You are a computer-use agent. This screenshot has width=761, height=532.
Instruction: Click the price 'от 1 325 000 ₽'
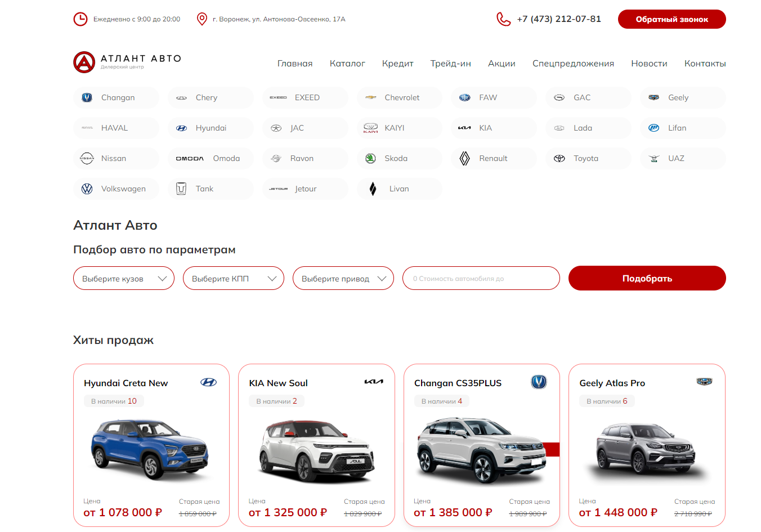[288, 512]
